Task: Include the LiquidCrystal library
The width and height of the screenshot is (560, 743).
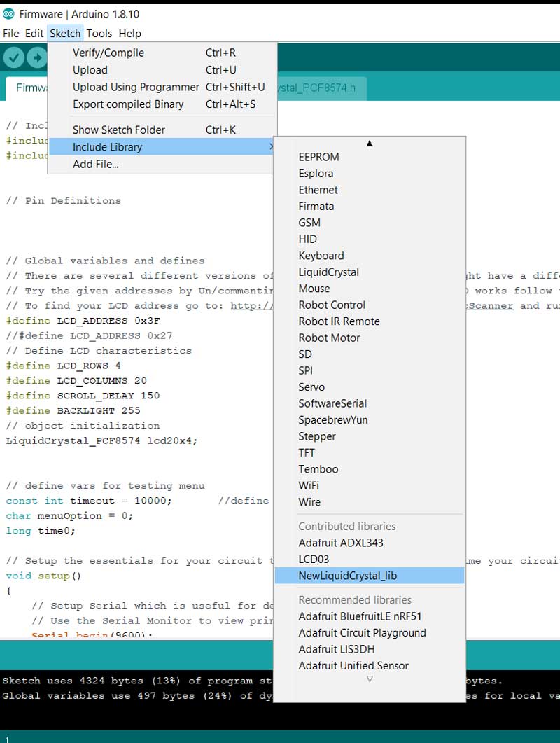Action: point(370,272)
